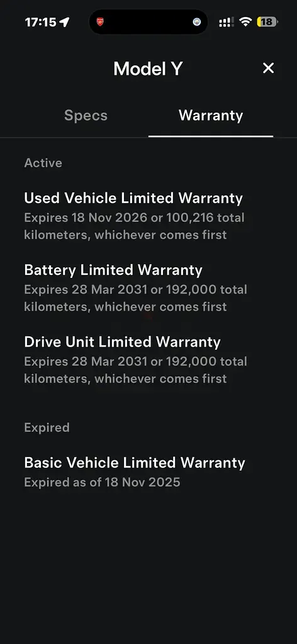
Task: Tap the battery level indicator showing 18
Action: point(267,22)
